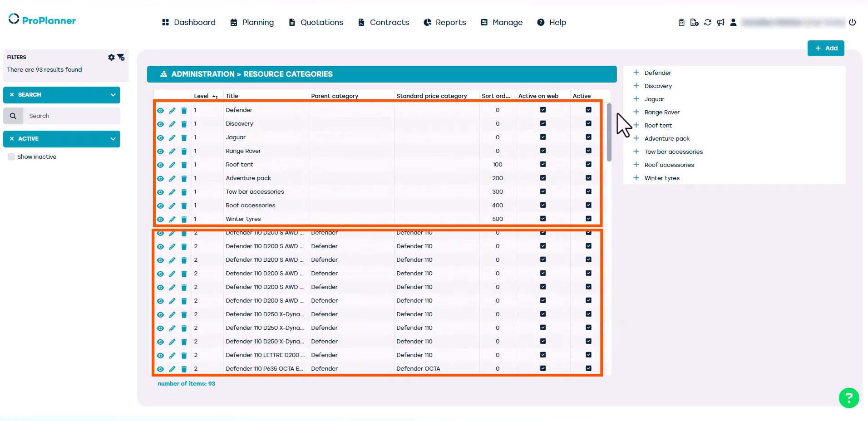This screenshot has width=868, height=421.
Task: Expand the Defender node in the tree
Action: pos(636,73)
